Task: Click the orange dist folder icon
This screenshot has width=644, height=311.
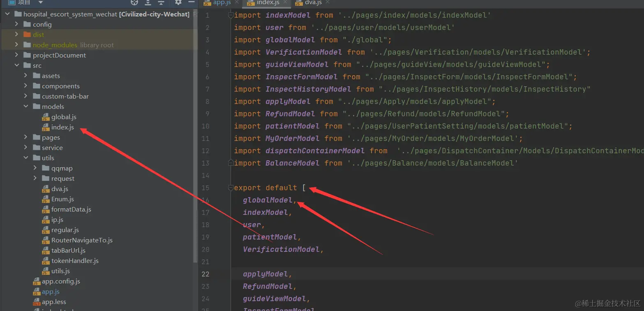Action: [x=27, y=35]
